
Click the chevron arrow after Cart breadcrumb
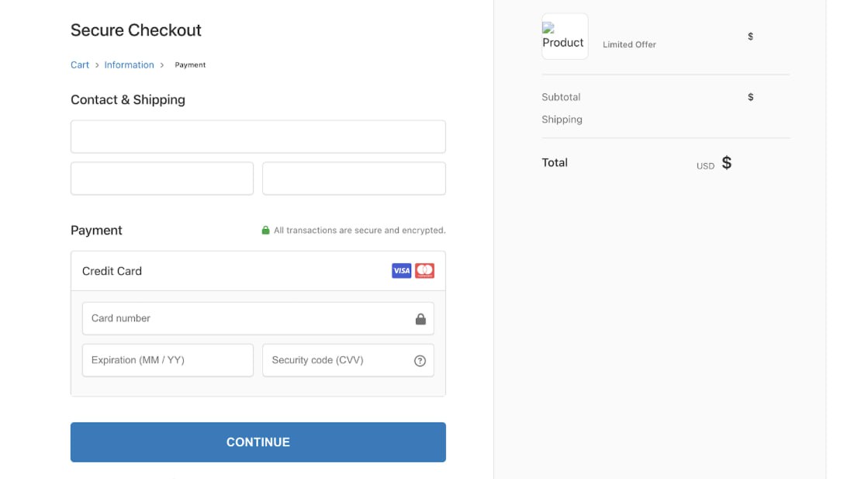tap(97, 64)
